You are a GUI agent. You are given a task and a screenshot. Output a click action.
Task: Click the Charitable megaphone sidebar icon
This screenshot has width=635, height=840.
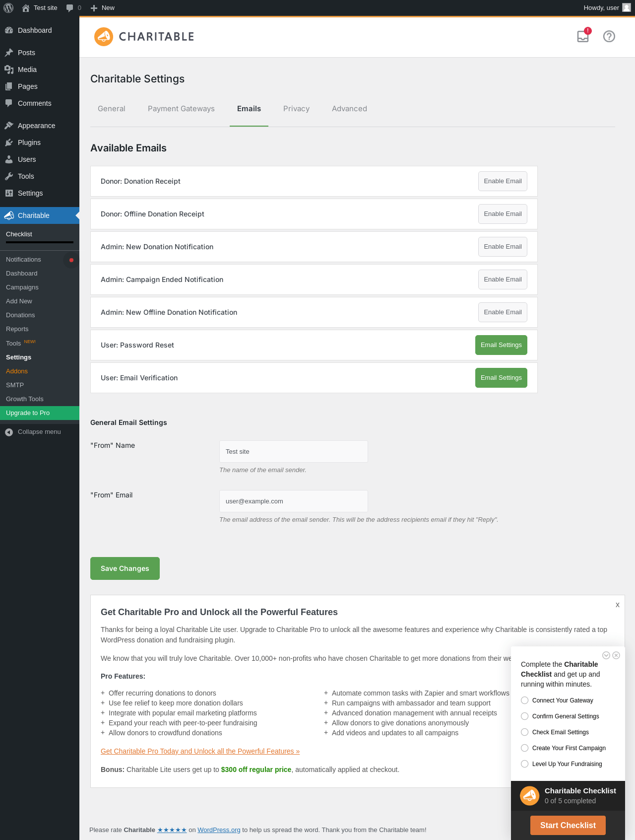9,215
